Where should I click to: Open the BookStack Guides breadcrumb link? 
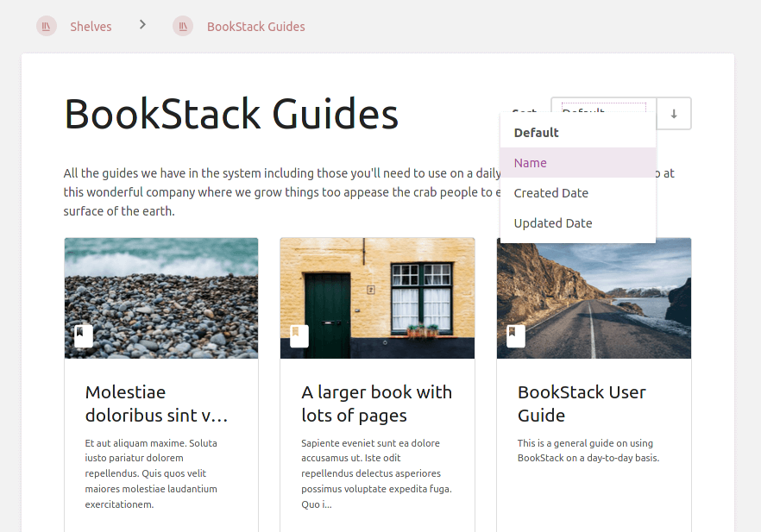click(255, 27)
